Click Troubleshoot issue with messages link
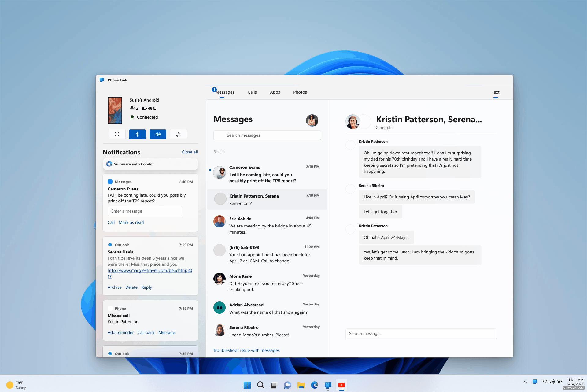Screen dimensions: 587x392 click(x=246, y=350)
